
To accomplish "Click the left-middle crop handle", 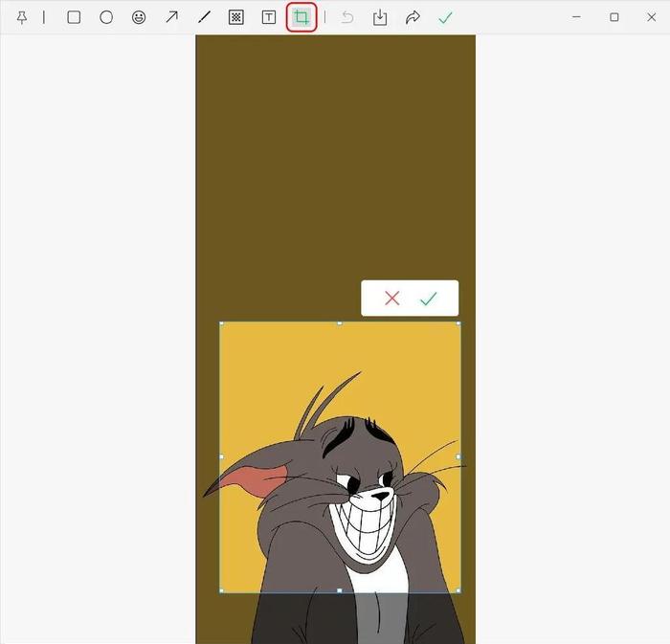I will click(221, 456).
